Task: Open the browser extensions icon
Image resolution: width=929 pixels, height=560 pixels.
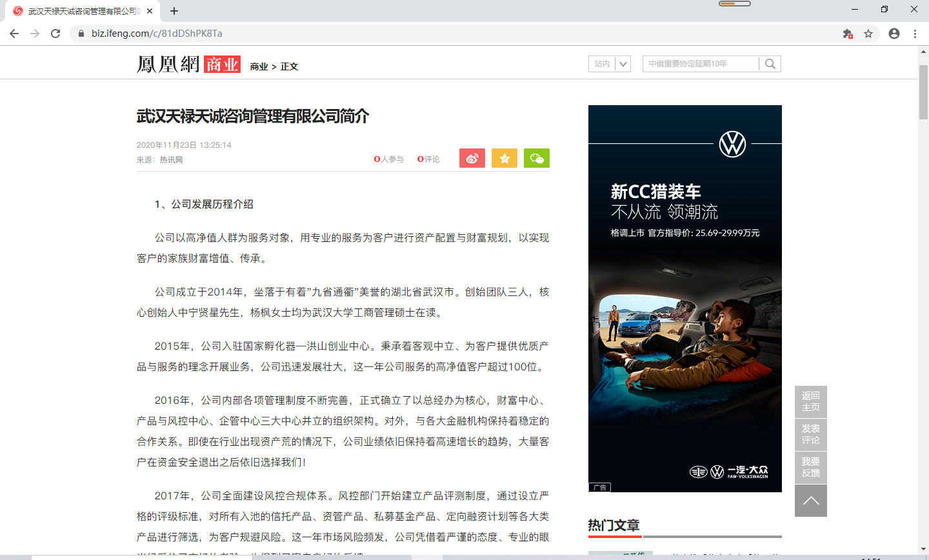Action: click(848, 34)
